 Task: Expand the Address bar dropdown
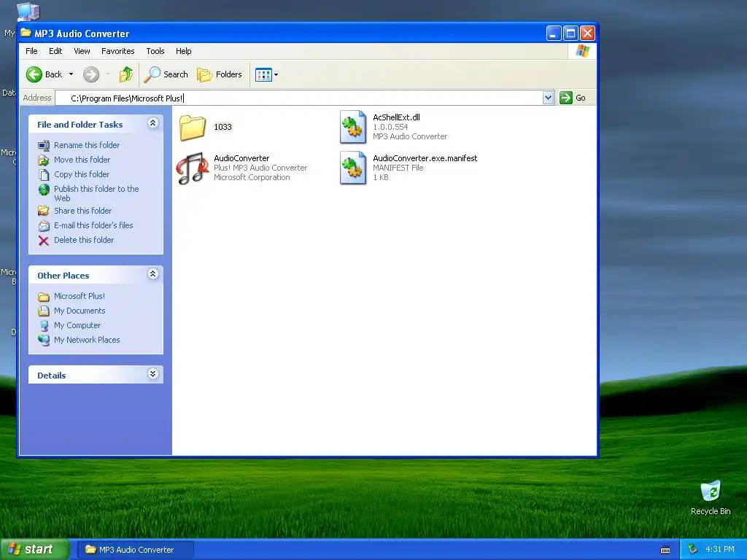click(x=549, y=98)
